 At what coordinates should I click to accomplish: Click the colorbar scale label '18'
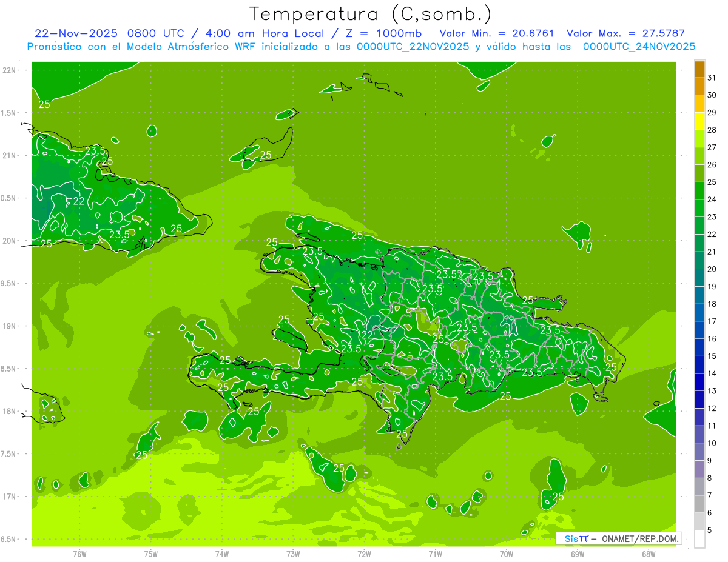(712, 304)
